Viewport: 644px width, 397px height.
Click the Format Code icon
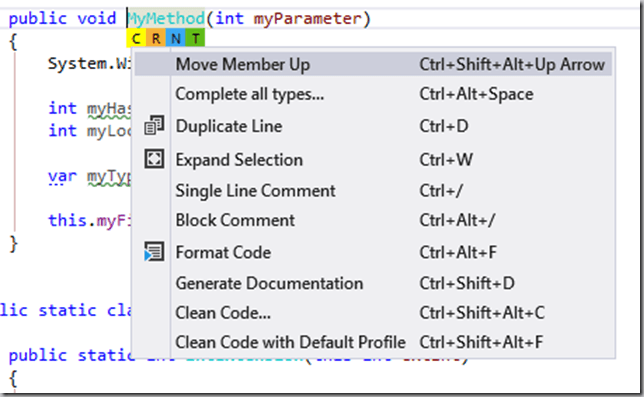tap(154, 251)
